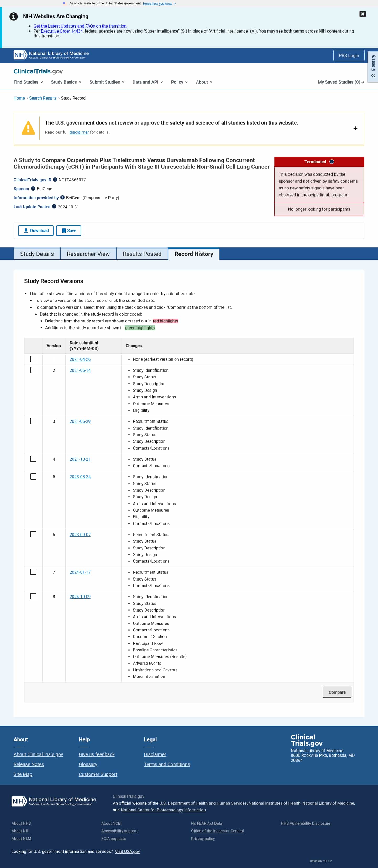The width and height of the screenshot is (378, 868).
Task: Click the info icon next to Sponsor
Action: [x=33, y=188]
